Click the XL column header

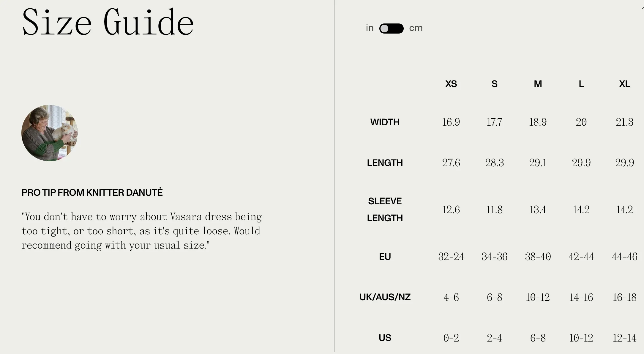coord(624,84)
